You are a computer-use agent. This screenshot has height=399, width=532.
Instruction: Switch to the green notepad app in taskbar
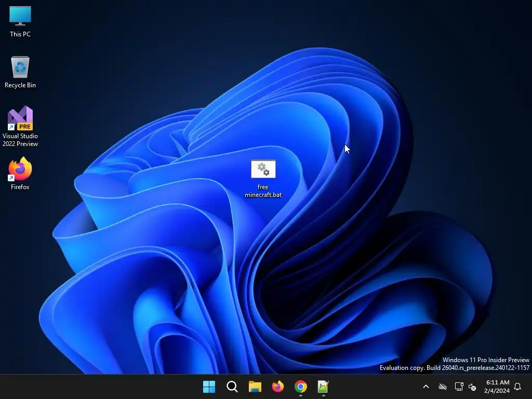[323, 387]
